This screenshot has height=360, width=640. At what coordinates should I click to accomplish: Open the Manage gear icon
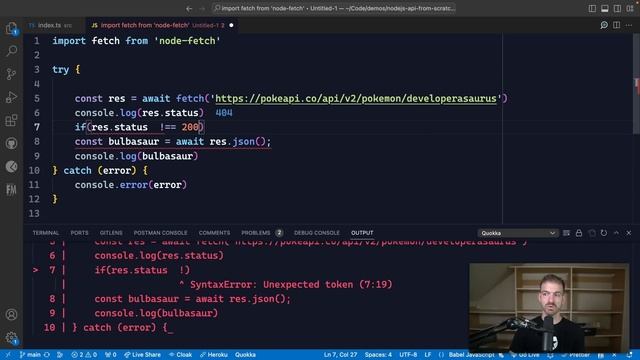tap(11, 338)
